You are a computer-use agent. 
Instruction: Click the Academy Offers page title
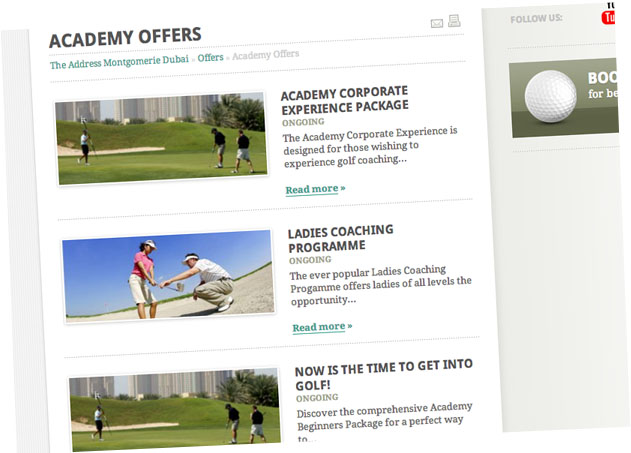point(125,37)
